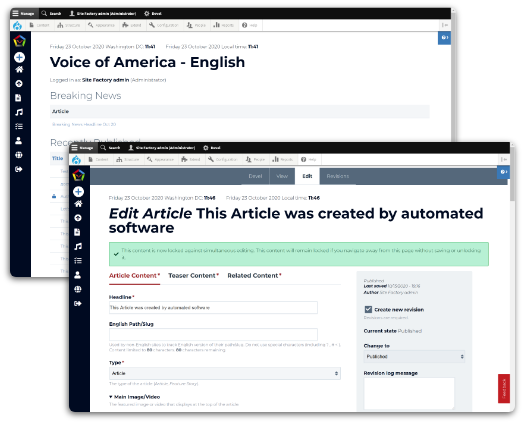Click the Headline input field

[x=213, y=308]
